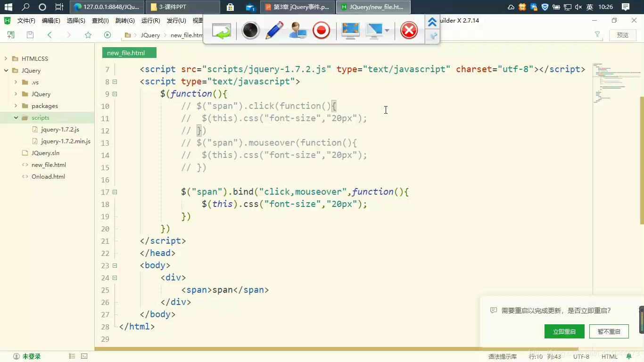Click the fullscreen monitor icon with orange arrows
Screen dimensions: 644x362
[x=350, y=31]
